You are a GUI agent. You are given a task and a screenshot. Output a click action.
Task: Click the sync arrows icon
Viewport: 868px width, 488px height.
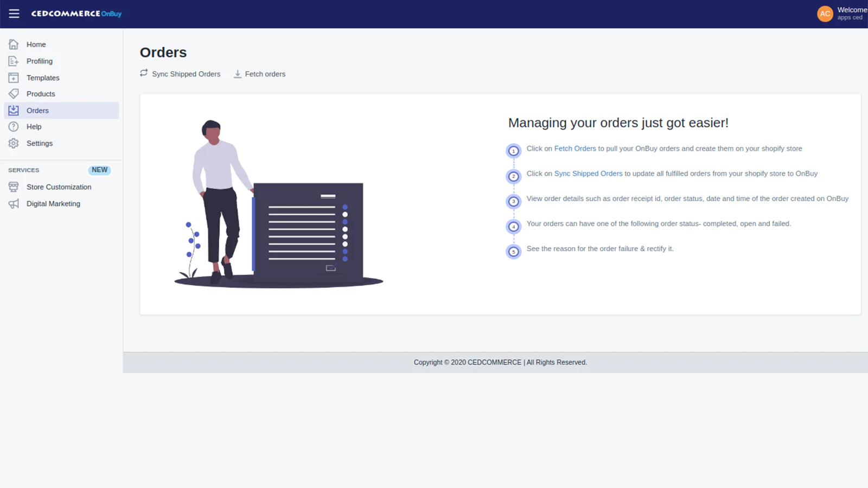click(144, 73)
